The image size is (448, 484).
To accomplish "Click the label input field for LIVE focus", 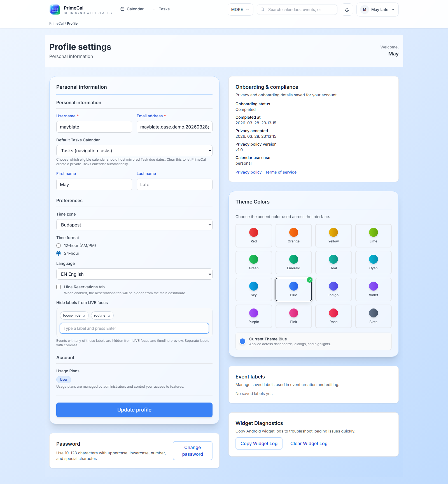I will 134,328.
